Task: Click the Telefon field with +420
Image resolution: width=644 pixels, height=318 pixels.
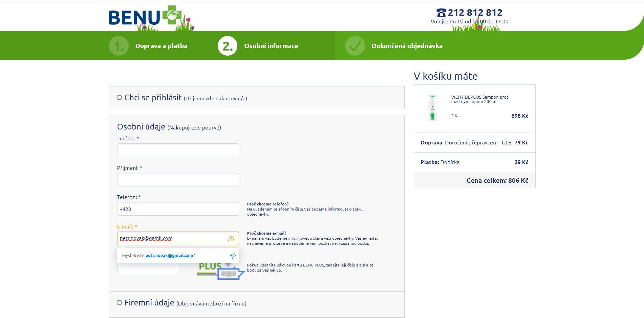Action: pos(178,209)
